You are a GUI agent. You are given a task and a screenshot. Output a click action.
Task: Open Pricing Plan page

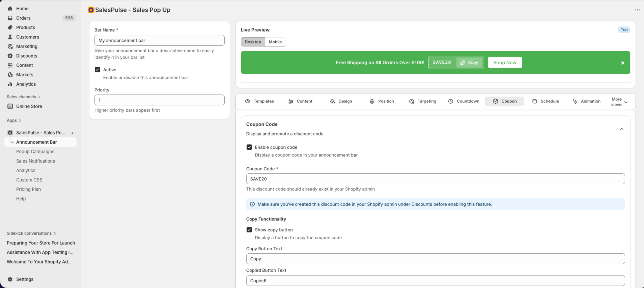[x=28, y=189]
